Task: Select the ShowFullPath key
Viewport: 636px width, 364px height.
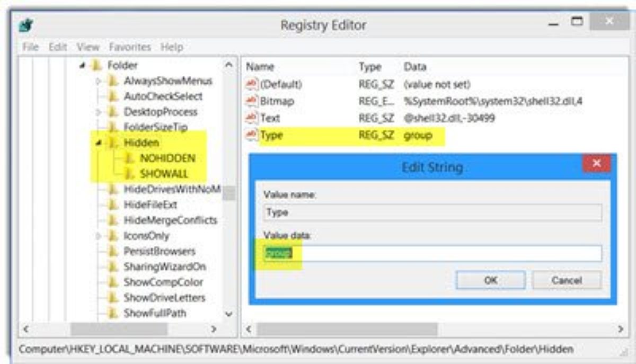Action: coord(155,314)
